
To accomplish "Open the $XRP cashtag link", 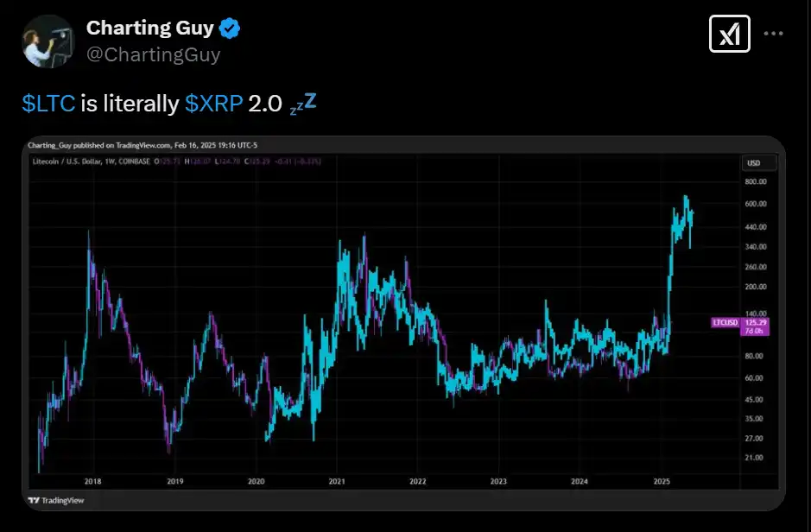I will 213,104.
